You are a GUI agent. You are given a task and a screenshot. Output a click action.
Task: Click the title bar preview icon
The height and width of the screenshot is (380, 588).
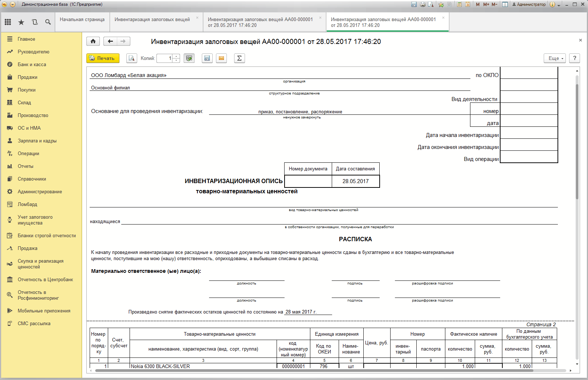tap(431, 4)
